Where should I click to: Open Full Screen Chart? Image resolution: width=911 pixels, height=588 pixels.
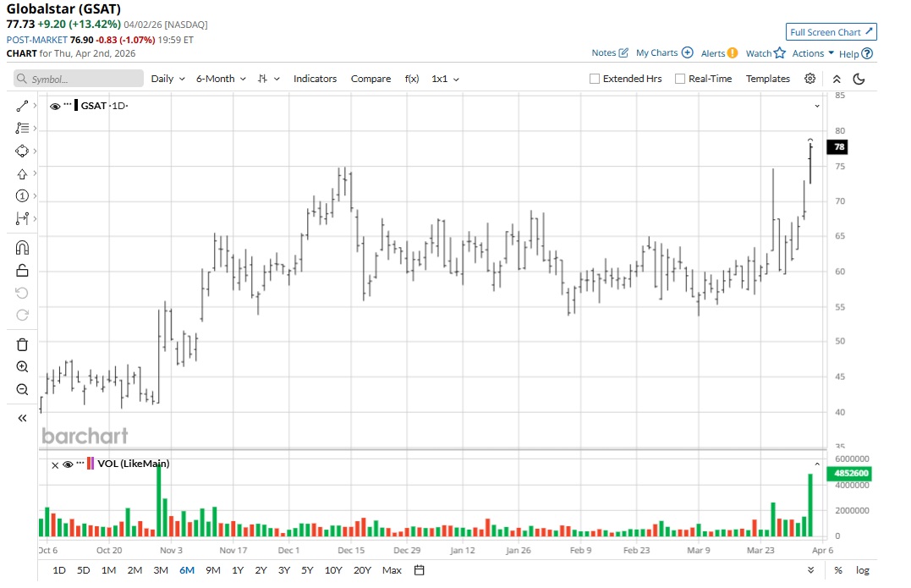pyautogui.click(x=831, y=32)
